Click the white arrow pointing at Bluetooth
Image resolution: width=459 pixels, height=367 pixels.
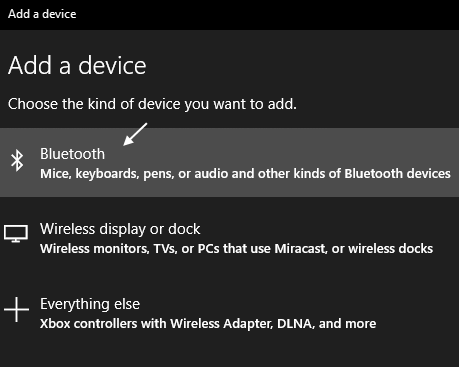coord(135,134)
